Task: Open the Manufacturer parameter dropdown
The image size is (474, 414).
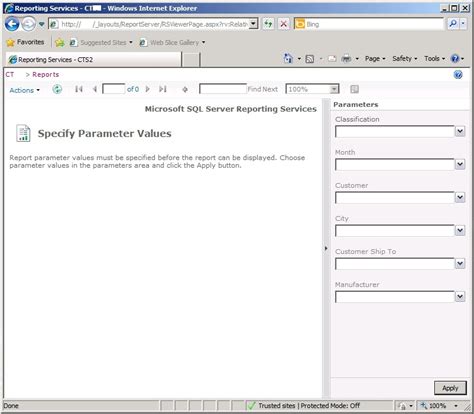Action: (x=460, y=296)
